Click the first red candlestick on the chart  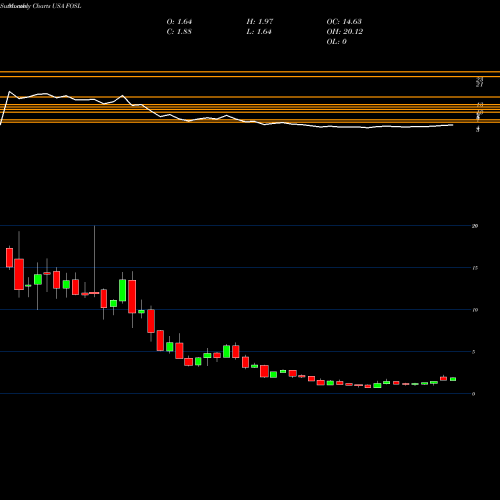(x=9, y=257)
